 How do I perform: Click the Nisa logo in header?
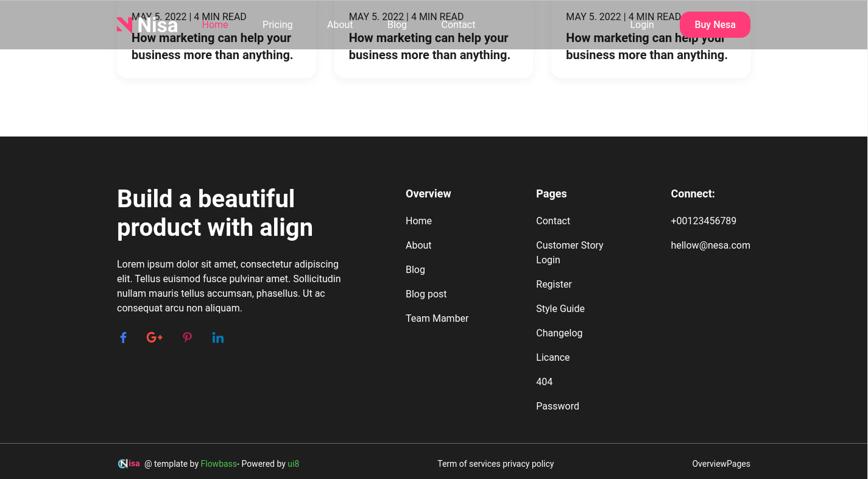click(x=147, y=24)
